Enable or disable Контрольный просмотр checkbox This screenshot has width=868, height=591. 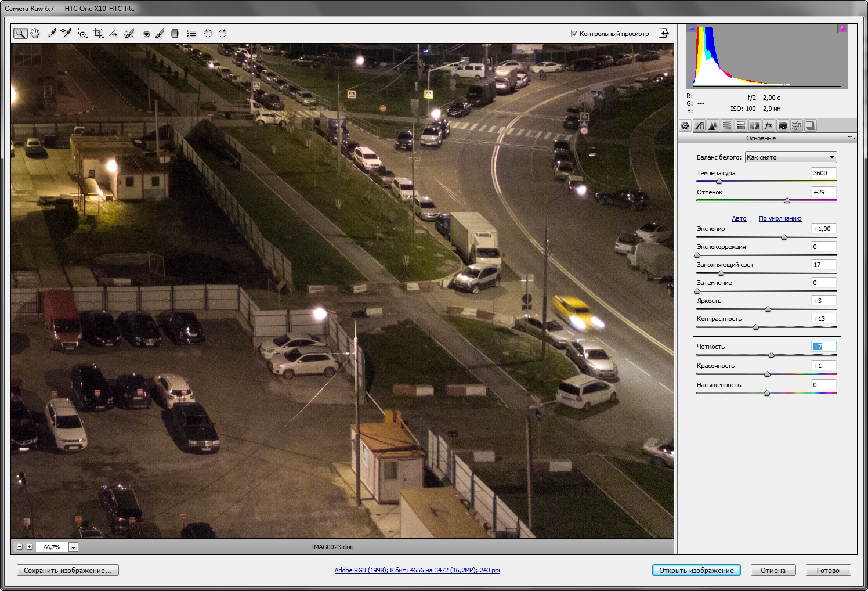click(x=574, y=34)
